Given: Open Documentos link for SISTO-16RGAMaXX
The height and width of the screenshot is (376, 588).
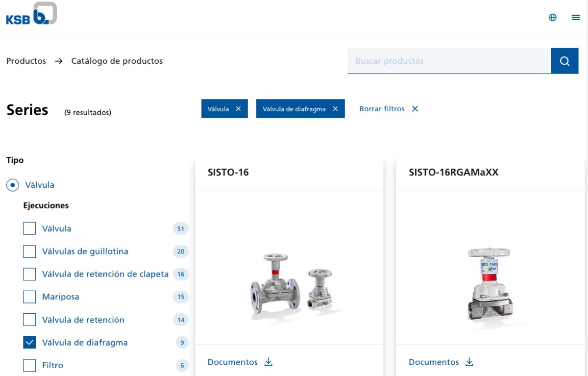Looking at the screenshot, I should pyautogui.click(x=434, y=362).
